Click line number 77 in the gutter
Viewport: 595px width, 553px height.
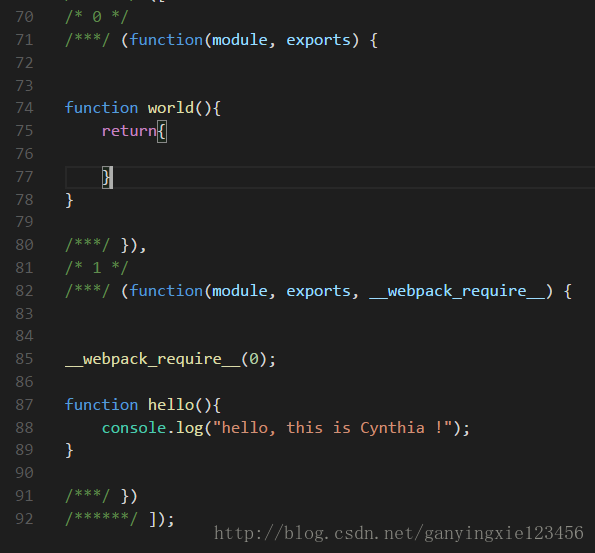[24, 177]
